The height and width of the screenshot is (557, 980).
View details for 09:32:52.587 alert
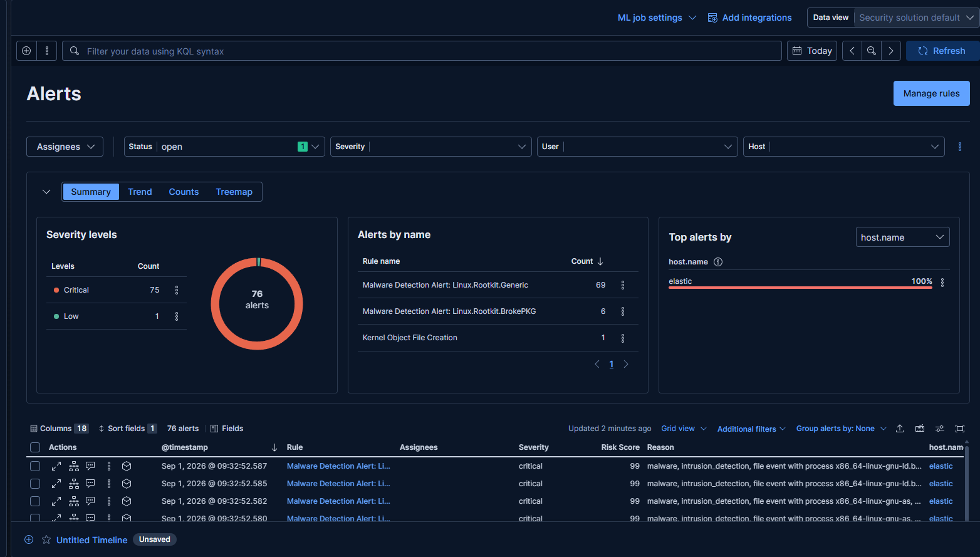56,466
